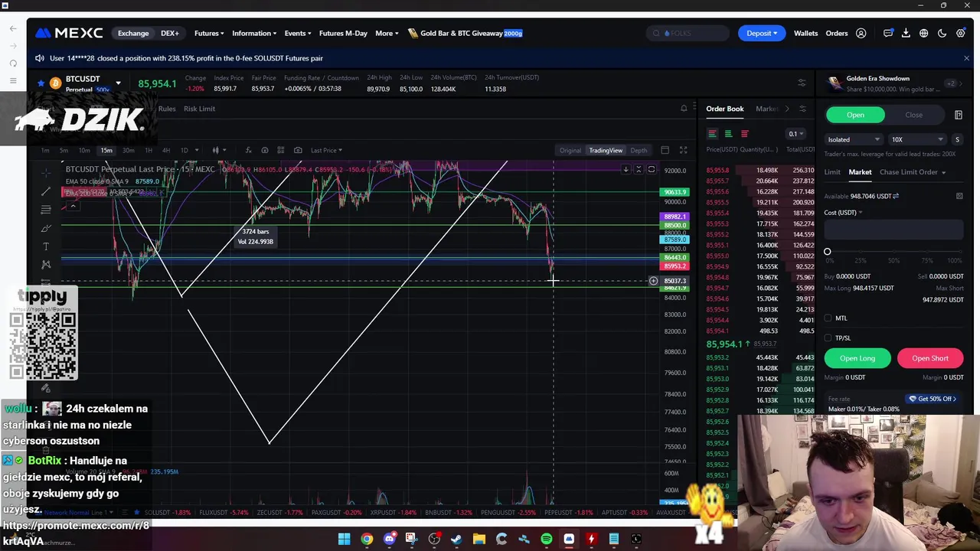Click the Open Long button
980x551 pixels.
pyautogui.click(x=857, y=358)
